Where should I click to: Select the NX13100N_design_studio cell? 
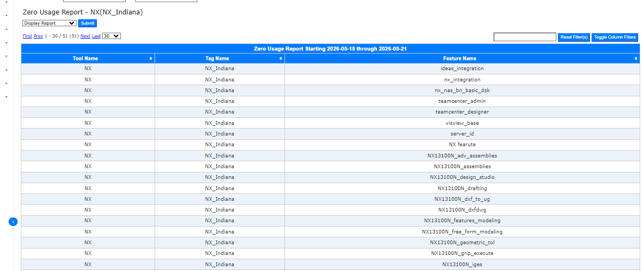click(x=462, y=177)
